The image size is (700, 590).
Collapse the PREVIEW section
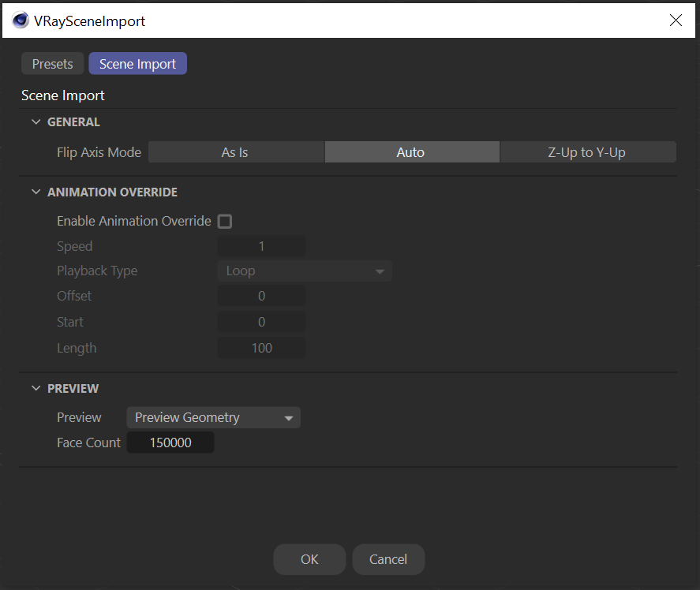(36, 388)
